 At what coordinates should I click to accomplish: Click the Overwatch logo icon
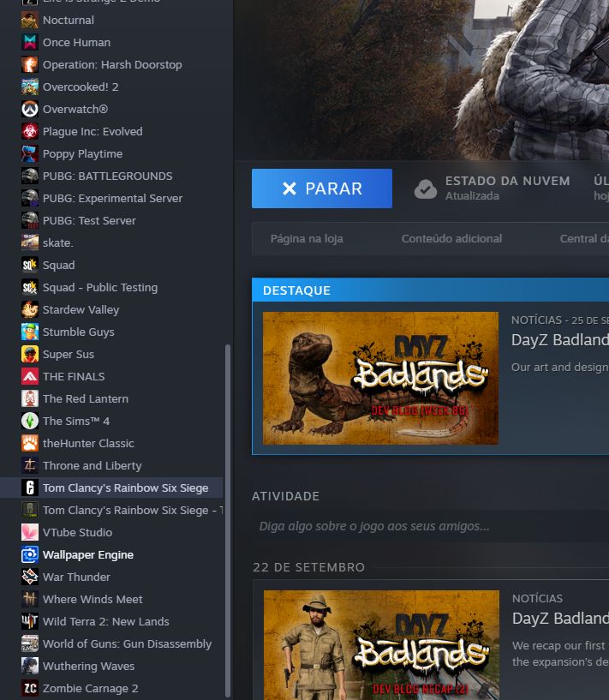30,110
